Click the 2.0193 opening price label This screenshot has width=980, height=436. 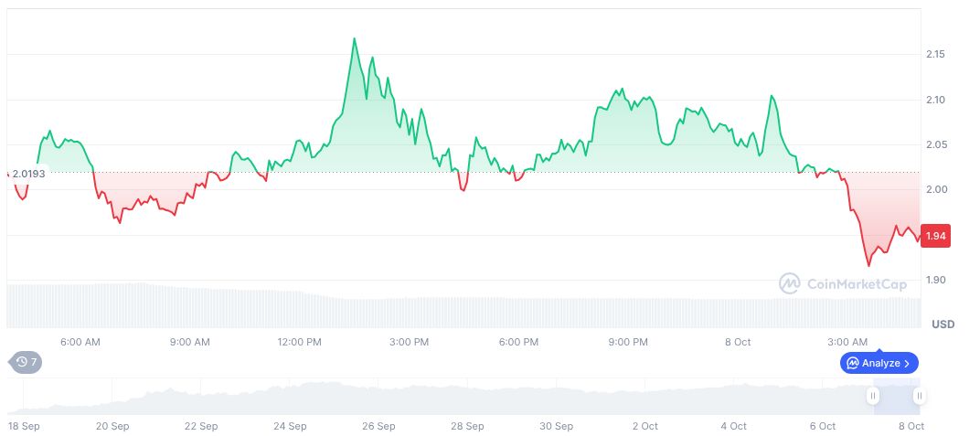pyautogui.click(x=27, y=173)
